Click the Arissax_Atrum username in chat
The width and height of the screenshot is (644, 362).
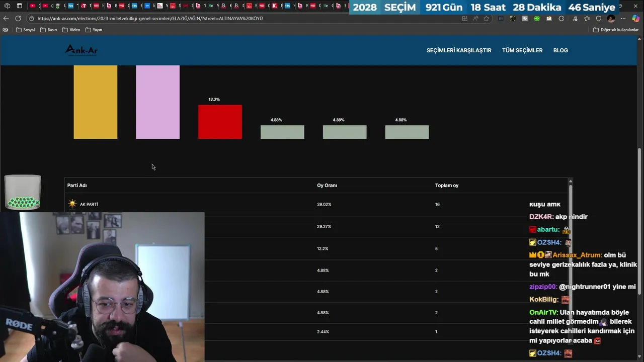point(577,255)
